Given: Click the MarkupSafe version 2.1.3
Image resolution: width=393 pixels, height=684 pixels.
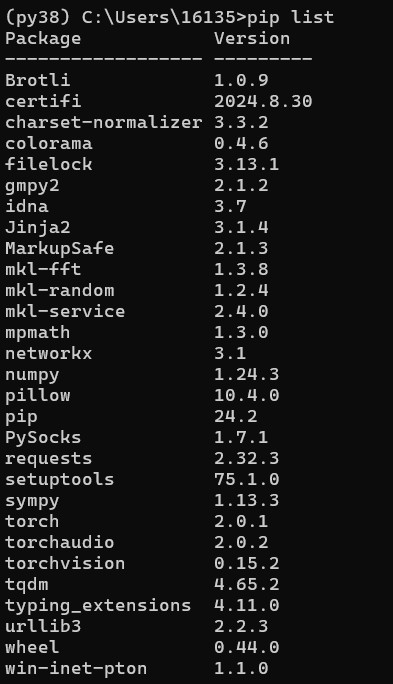Looking at the screenshot, I should 241,248.
